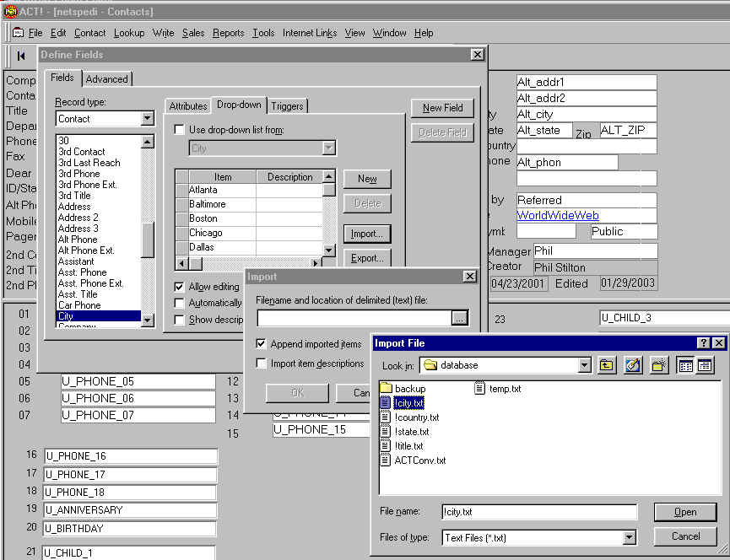730x560 pixels.
Task: Close the Import dialog
Action: point(470,277)
